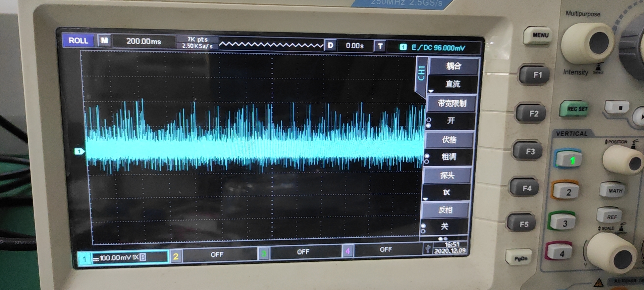644x290 pixels.
Task: Select the M timebase icon
Action: click(x=104, y=41)
